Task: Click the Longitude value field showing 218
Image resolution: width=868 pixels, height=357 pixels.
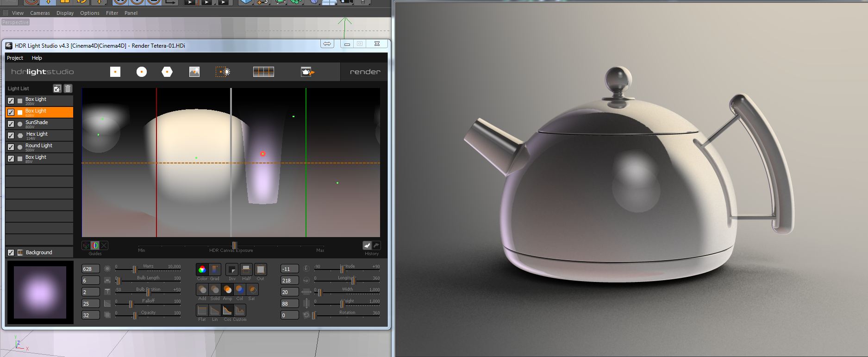Action: 290,281
